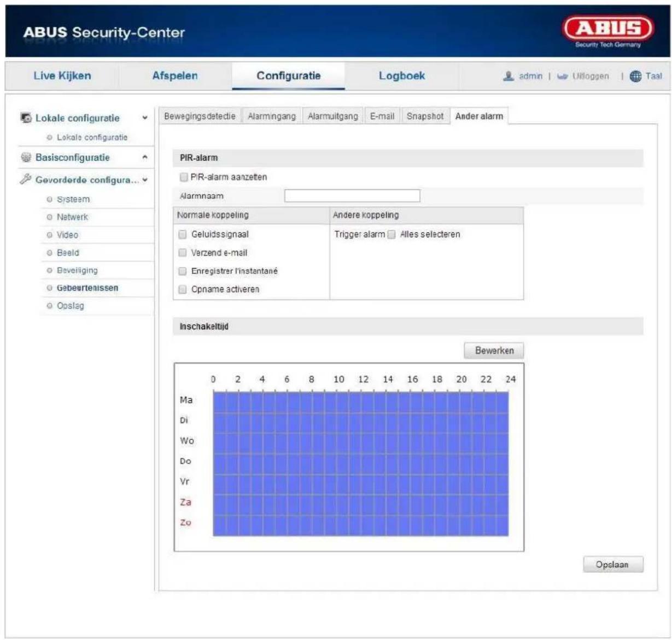The height and width of the screenshot is (640, 672).
Task: Click the admin user icon
Action: point(509,76)
